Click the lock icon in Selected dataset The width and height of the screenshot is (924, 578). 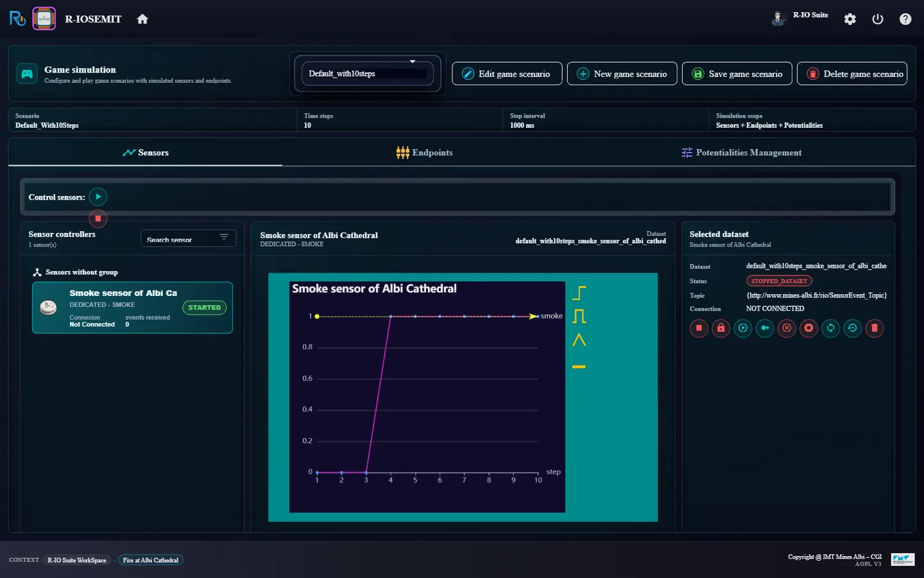click(x=721, y=328)
